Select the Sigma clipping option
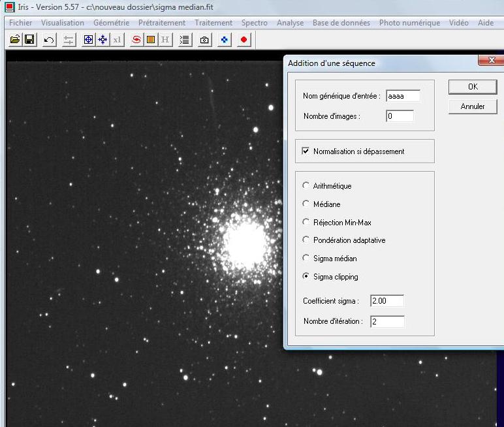The image size is (504, 427). click(x=306, y=276)
